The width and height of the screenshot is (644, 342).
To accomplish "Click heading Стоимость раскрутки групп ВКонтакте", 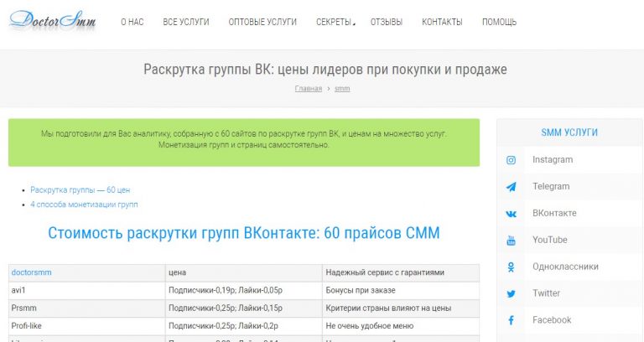I will pyautogui.click(x=244, y=233).
